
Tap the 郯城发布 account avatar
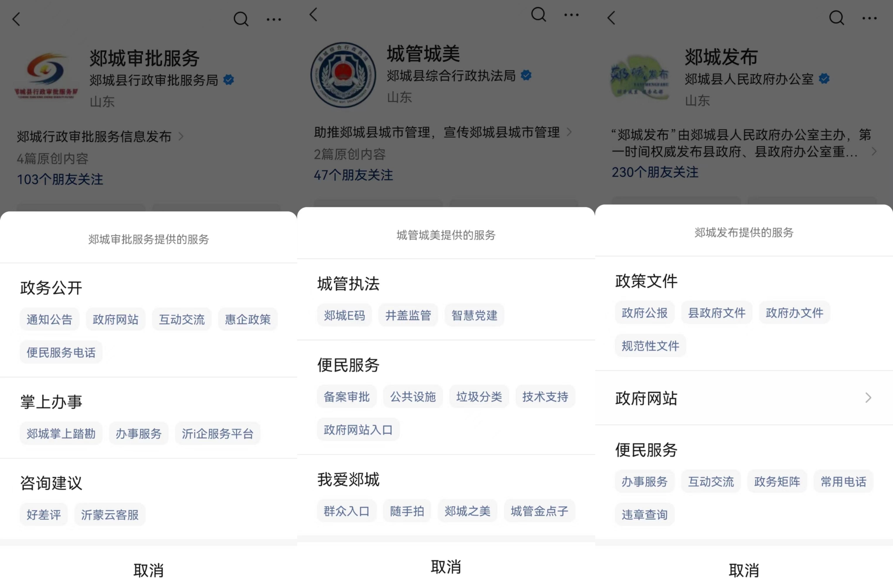[640, 77]
